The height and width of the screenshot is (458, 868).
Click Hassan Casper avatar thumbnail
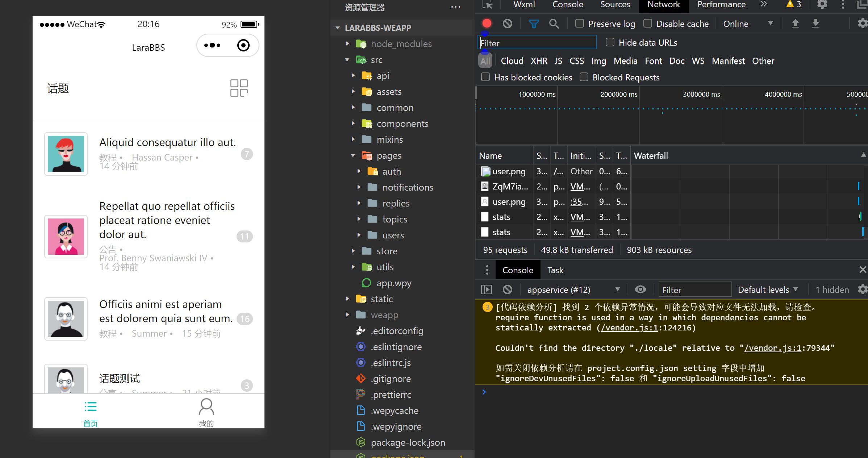tap(66, 154)
